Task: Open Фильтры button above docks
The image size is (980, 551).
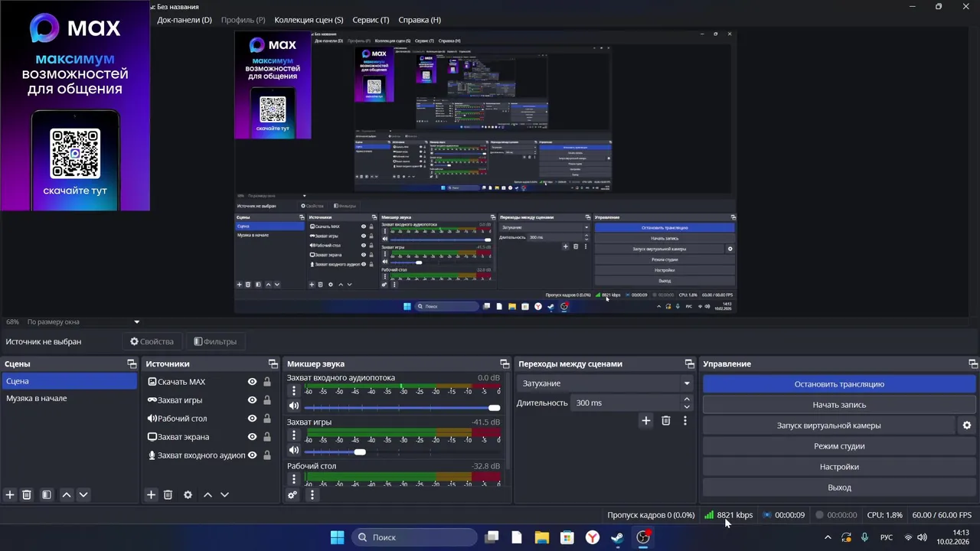Action: [x=215, y=342]
